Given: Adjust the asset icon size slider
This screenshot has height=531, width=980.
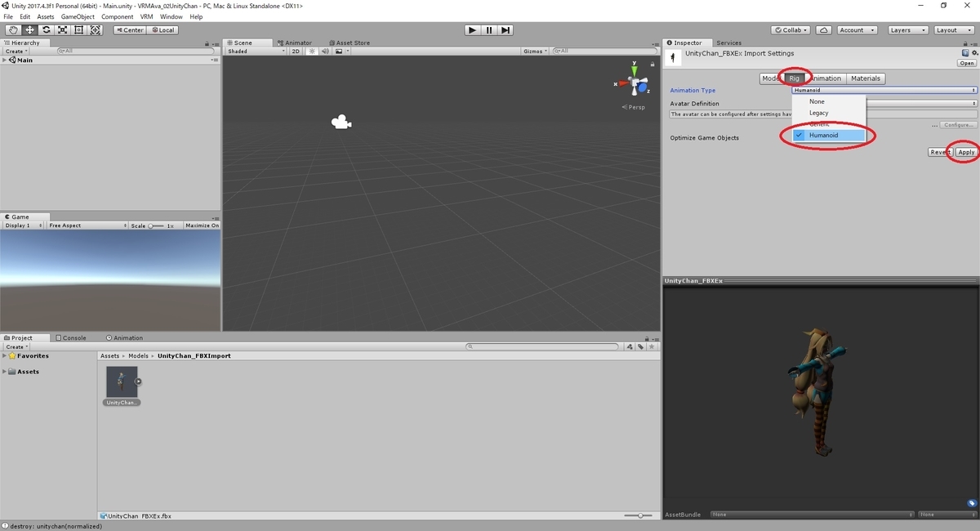Looking at the screenshot, I should [x=639, y=515].
